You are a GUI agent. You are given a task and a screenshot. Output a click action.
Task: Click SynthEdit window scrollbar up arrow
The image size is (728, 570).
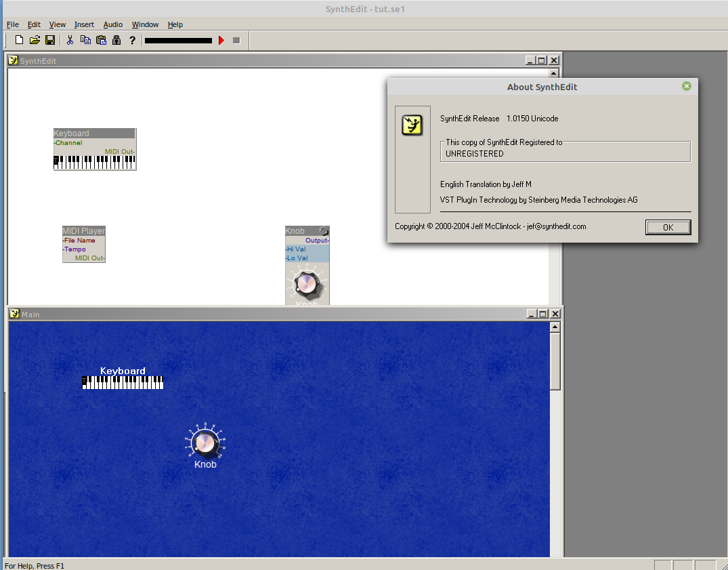(553, 73)
